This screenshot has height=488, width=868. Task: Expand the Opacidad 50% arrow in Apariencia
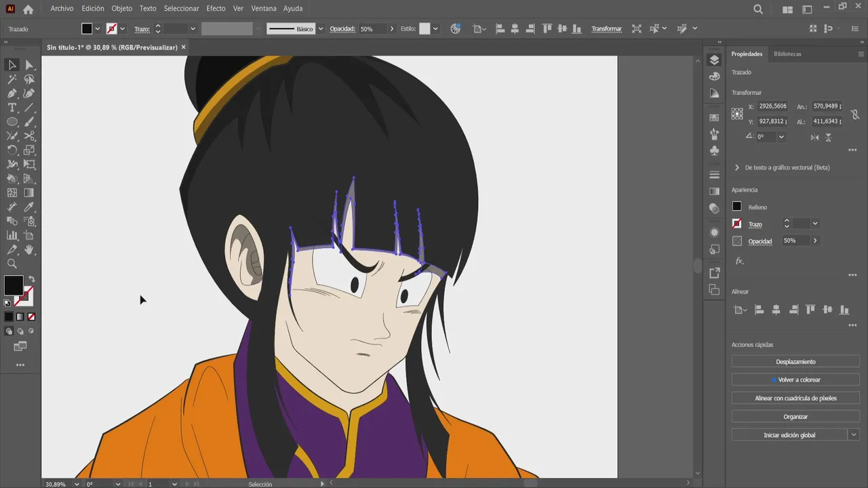[815, 241]
